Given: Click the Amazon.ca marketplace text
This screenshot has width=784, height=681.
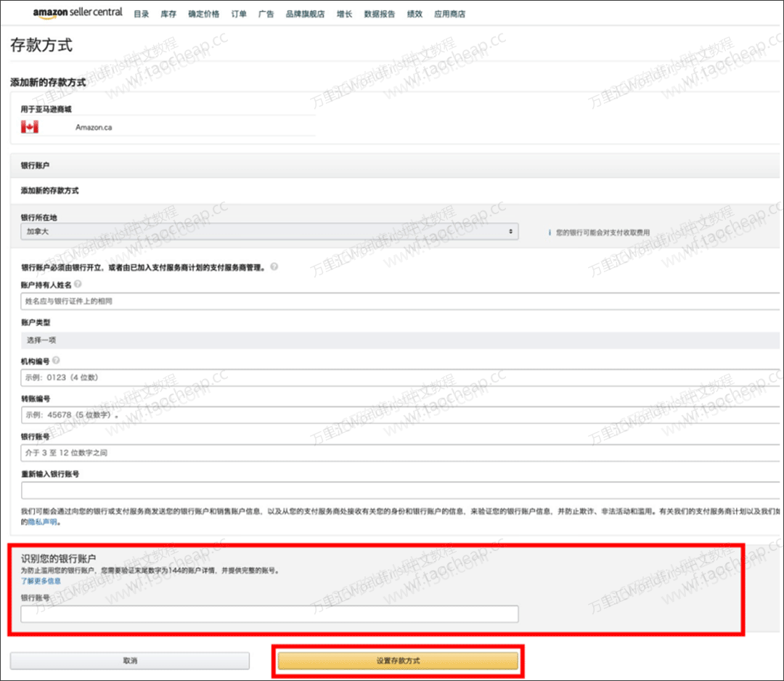Looking at the screenshot, I should (94, 128).
